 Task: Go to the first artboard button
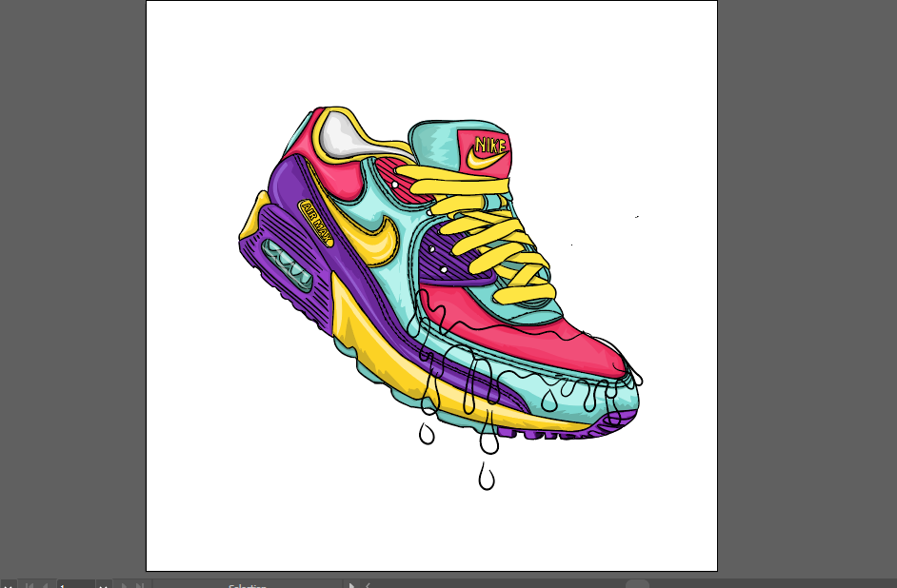(x=30, y=584)
